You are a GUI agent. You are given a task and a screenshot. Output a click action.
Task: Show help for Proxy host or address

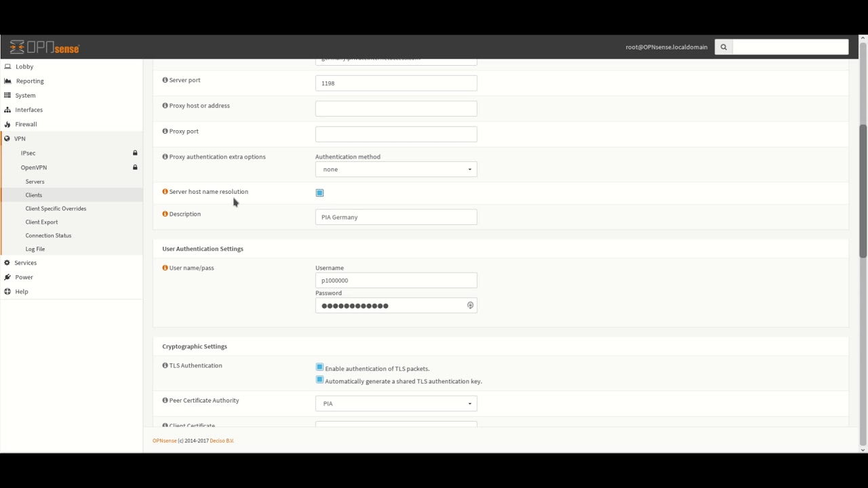(x=165, y=106)
